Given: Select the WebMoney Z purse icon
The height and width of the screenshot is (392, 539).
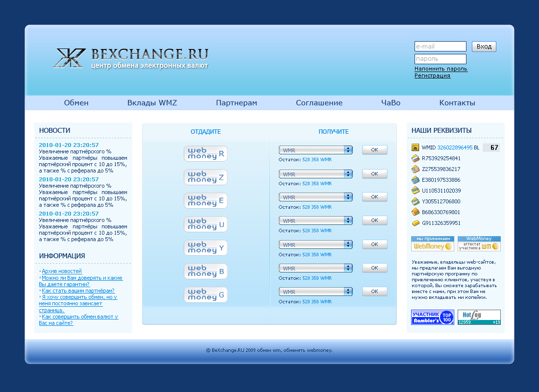Looking at the screenshot, I should pyautogui.click(x=205, y=177).
